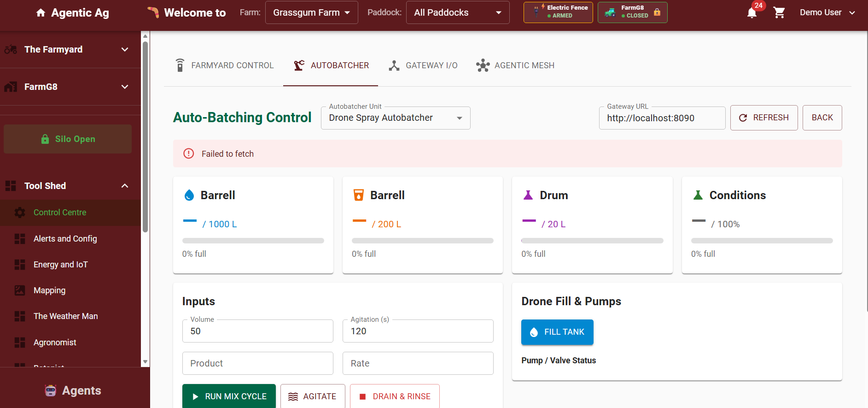This screenshot has height=408, width=868.
Task: Click the home icon beside Agentic Ag
Action: tap(41, 12)
